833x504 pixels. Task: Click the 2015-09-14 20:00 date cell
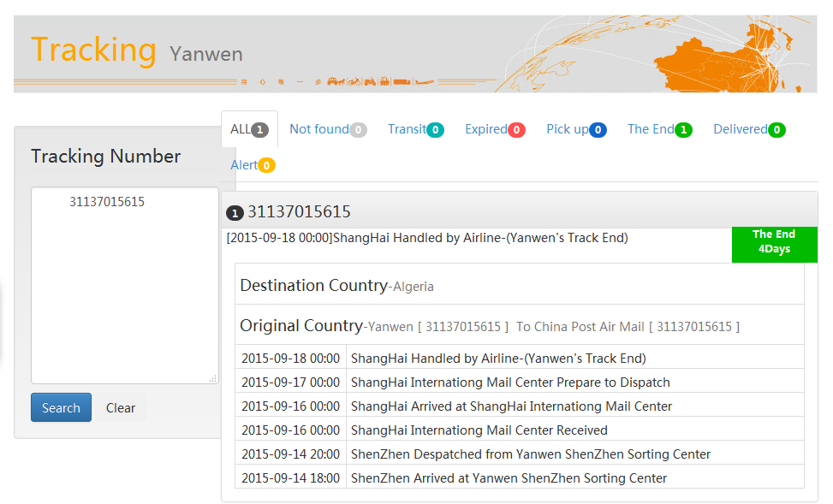(290, 454)
